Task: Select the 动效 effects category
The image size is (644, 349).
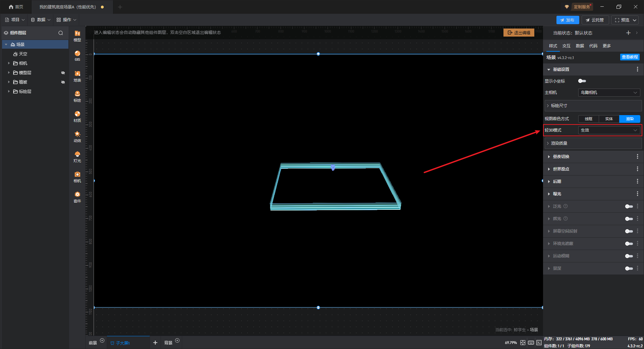Action: coord(77,137)
